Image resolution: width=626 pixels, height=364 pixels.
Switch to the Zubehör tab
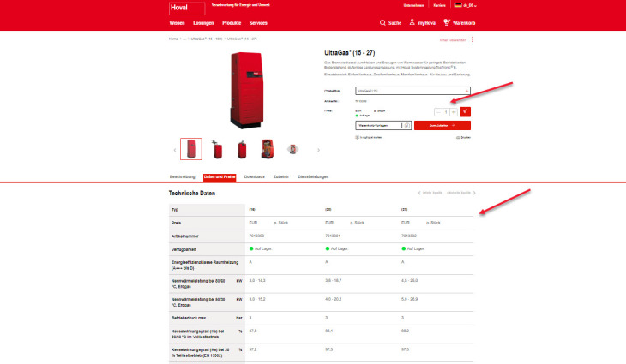[x=281, y=176]
